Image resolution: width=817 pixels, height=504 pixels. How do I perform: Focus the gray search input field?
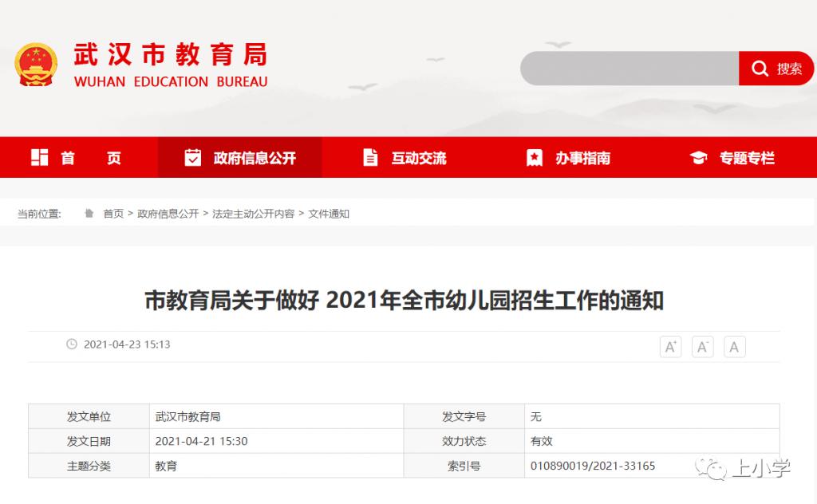pyautogui.click(x=630, y=69)
